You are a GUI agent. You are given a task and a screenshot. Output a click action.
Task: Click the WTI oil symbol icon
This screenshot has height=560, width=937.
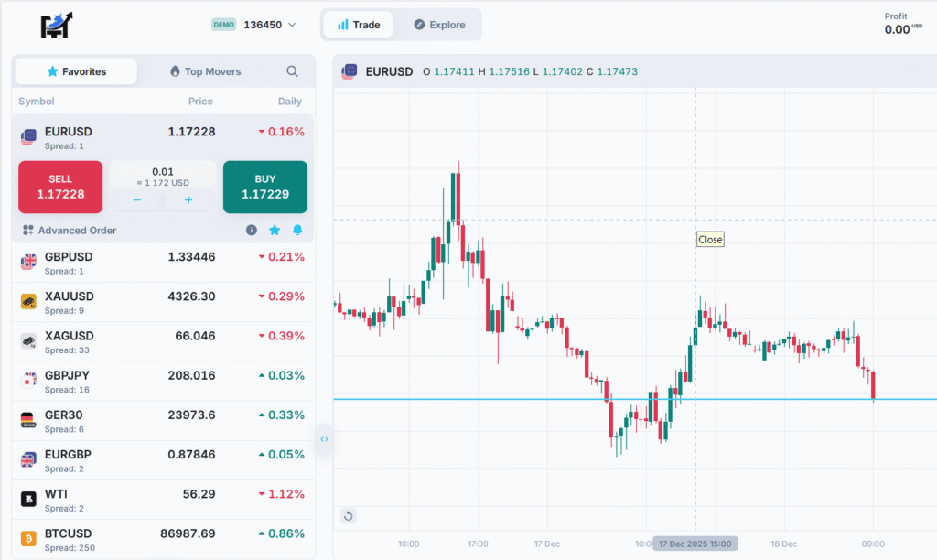[x=28, y=499]
